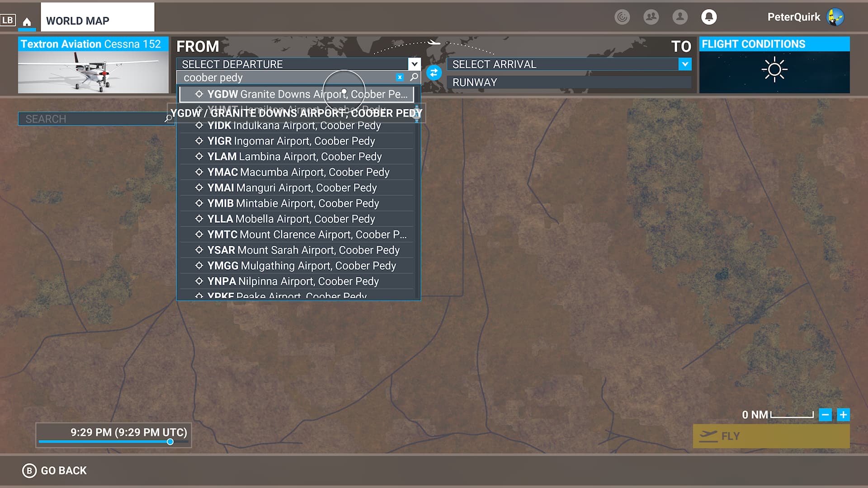Expand the Select Arrival dropdown

tap(685, 64)
